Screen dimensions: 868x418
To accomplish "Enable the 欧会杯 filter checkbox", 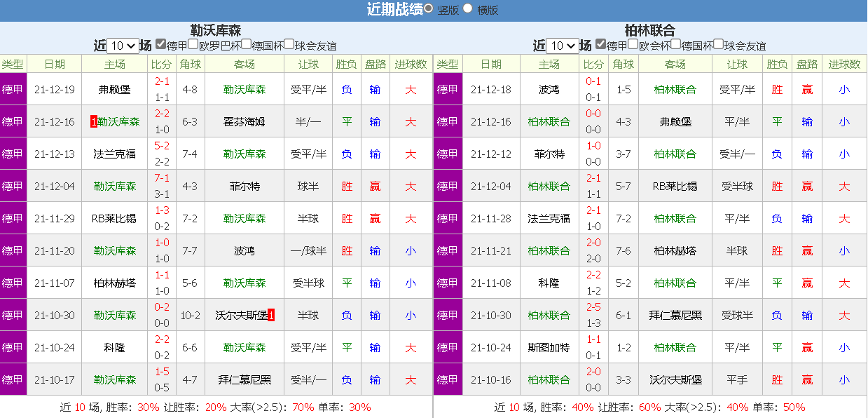I will [633, 44].
